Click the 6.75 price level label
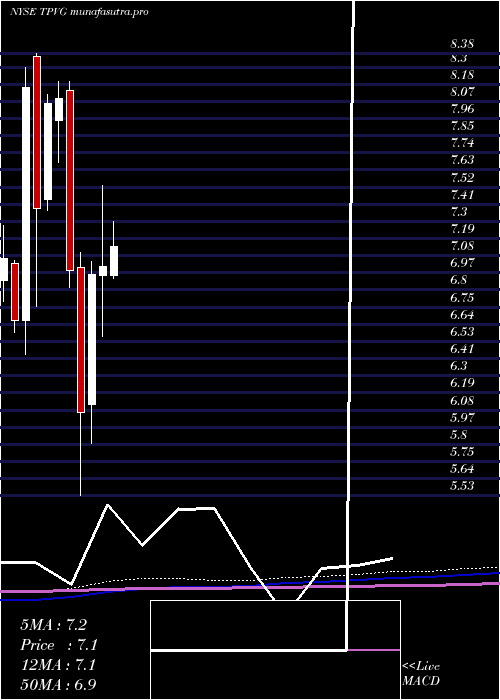 pos(462,297)
